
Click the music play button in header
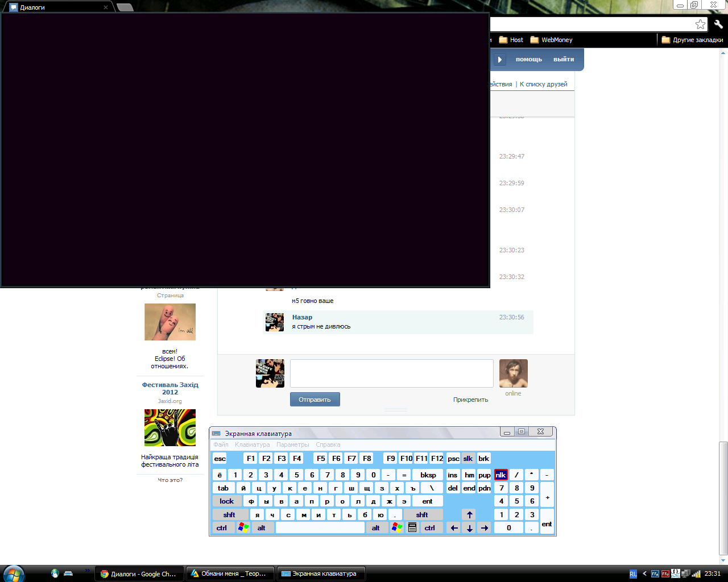499,60
